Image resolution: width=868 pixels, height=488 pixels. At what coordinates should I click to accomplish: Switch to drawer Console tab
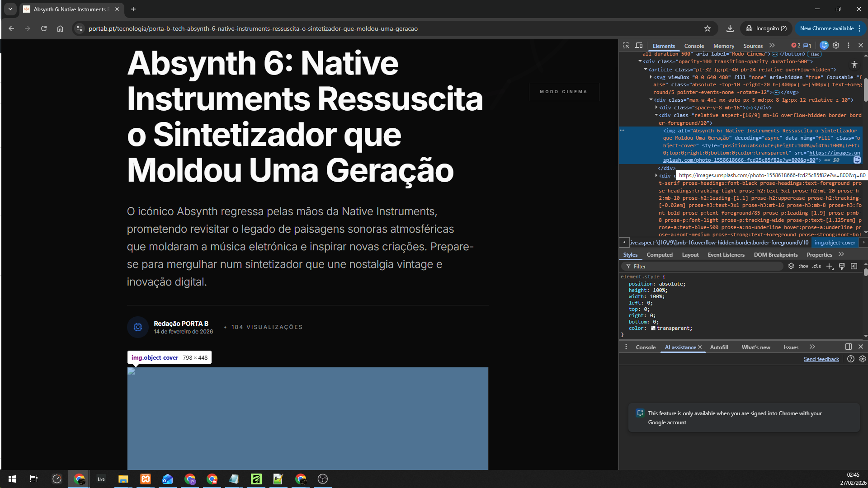click(x=646, y=347)
